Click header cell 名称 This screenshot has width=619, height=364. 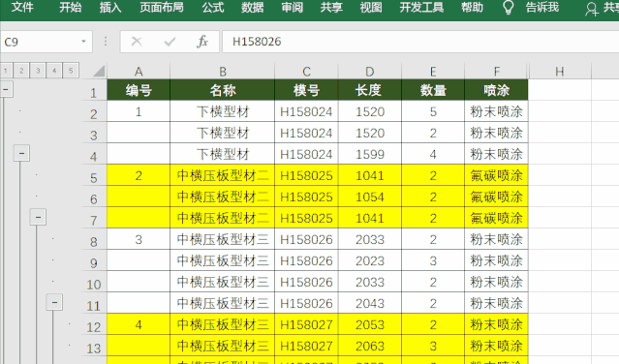(223, 90)
